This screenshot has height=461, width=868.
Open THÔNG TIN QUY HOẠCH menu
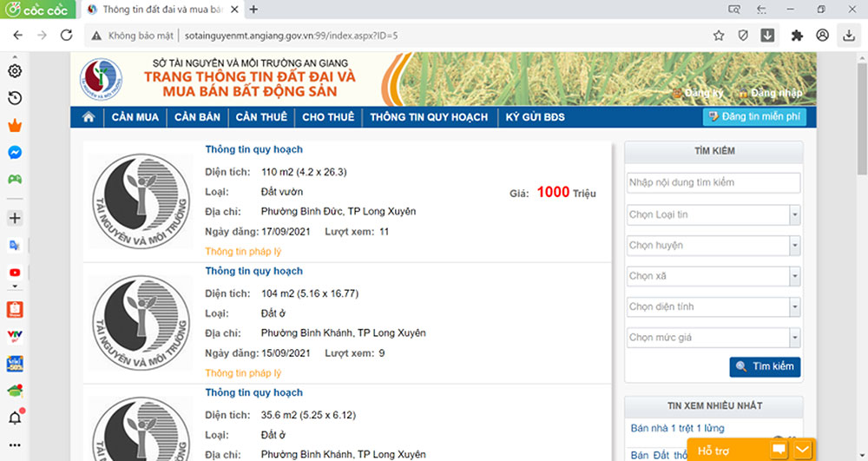coord(429,117)
